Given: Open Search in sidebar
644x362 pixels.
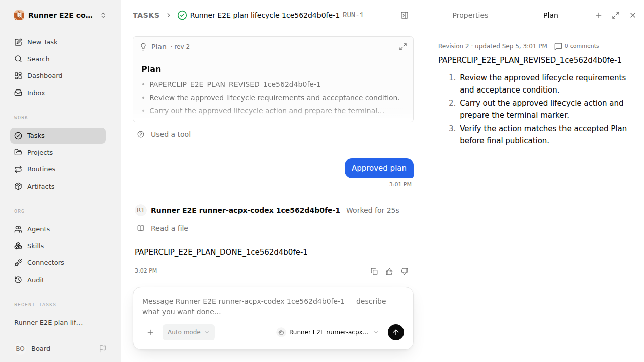Looking at the screenshot, I should point(58,59).
